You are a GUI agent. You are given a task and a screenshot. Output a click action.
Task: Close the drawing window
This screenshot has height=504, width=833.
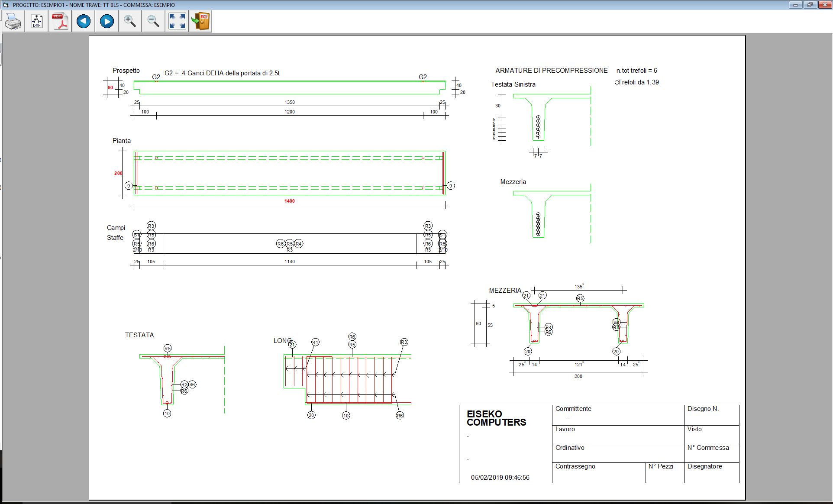825,5
